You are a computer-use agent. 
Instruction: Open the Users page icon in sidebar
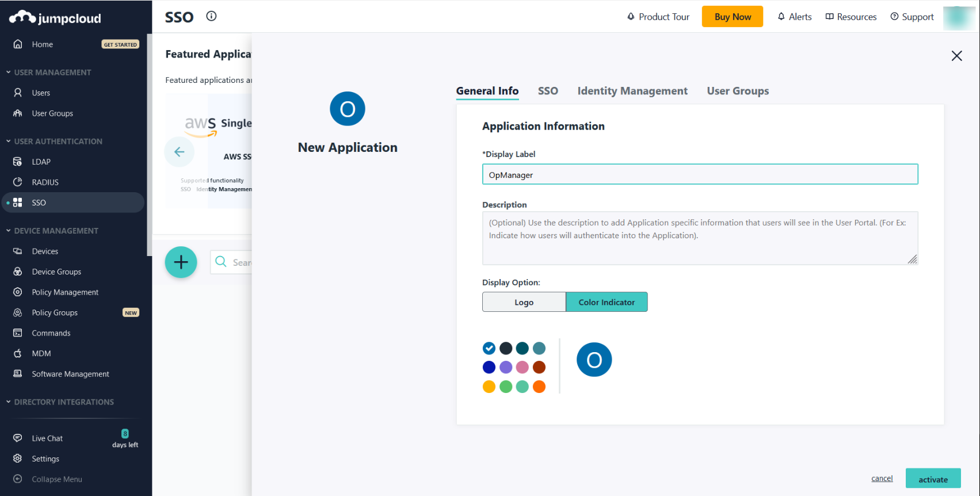18,93
